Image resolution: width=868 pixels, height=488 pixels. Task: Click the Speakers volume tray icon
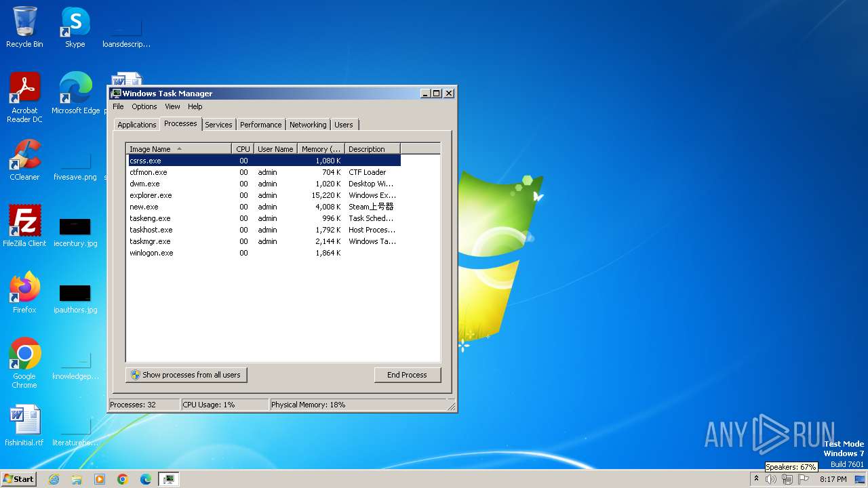771,479
